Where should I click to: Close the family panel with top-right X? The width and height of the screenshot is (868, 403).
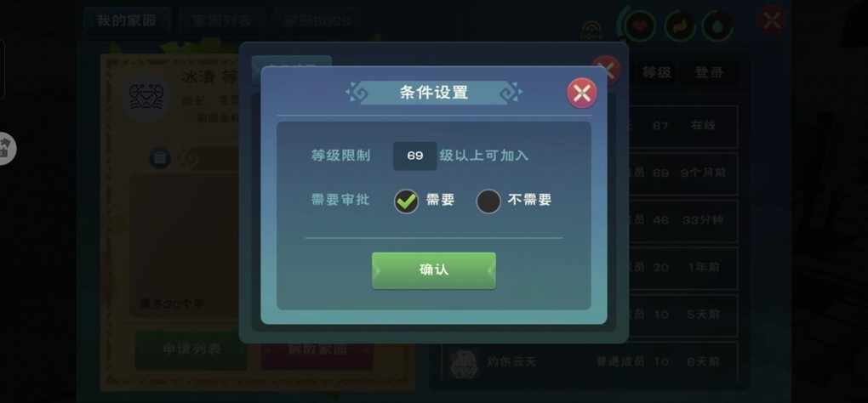[x=772, y=20]
